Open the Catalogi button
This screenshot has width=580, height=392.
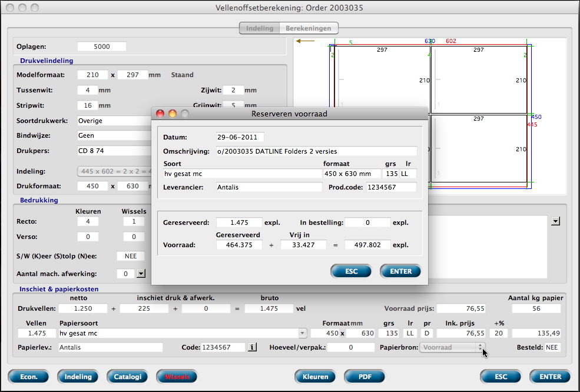point(127,377)
